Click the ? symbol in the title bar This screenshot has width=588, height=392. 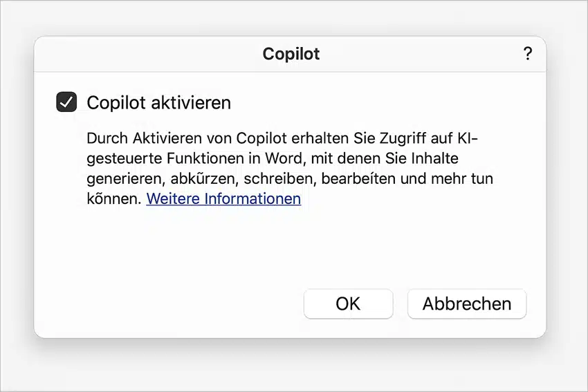[x=527, y=54]
